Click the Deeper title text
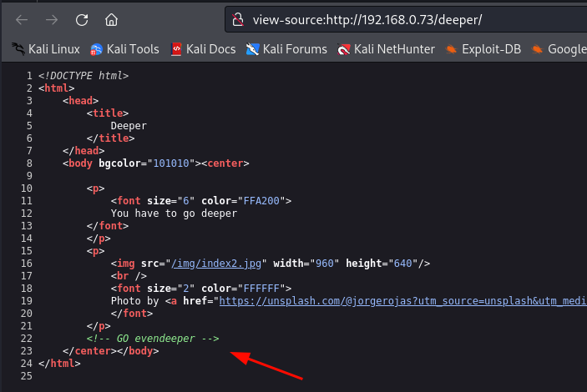The width and height of the screenshot is (587, 392). (129, 126)
